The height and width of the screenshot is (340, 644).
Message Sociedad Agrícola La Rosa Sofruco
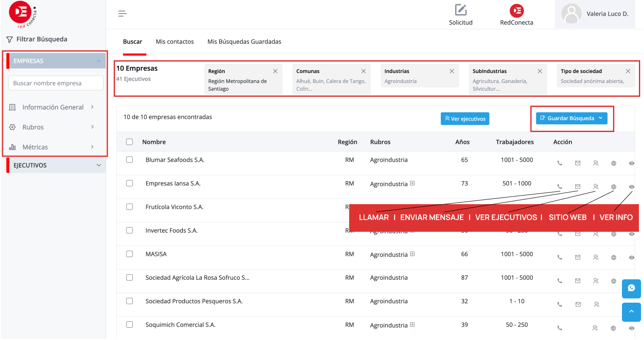pyautogui.click(x=578, y=281)
